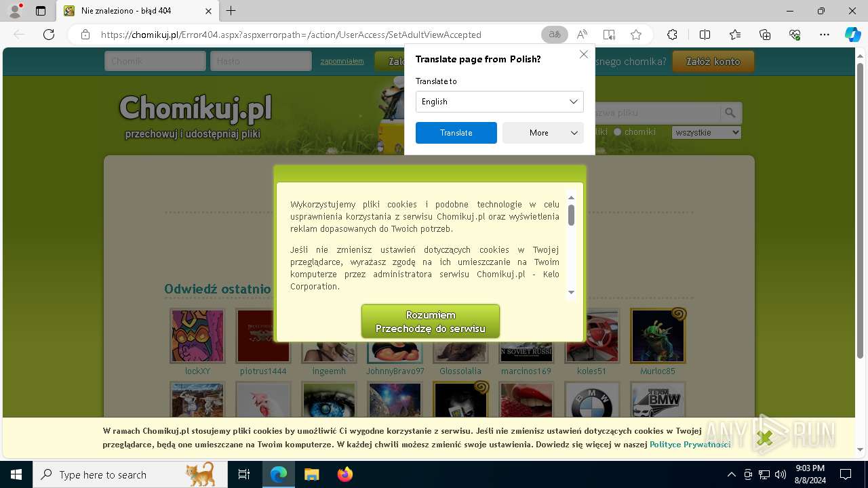Open the Favorites list icon
The width and height of the screenshot is (868, 488).
[735, 35]
